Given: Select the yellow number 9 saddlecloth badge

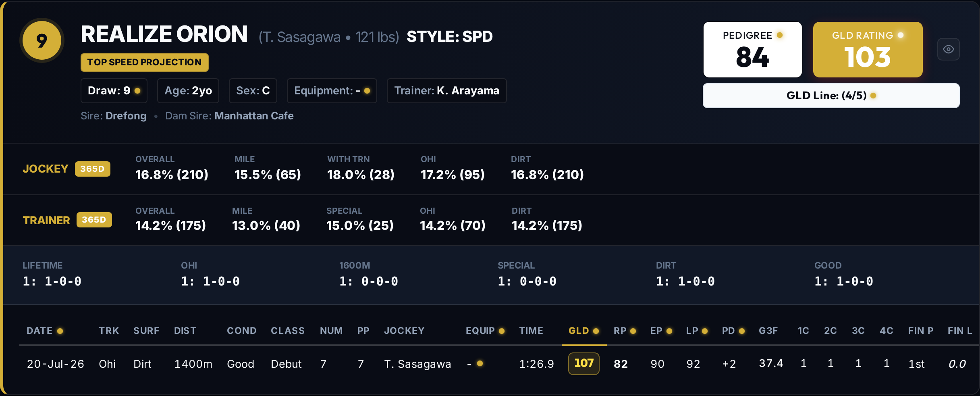Looking at the screenshot, I should pos(42,40).
